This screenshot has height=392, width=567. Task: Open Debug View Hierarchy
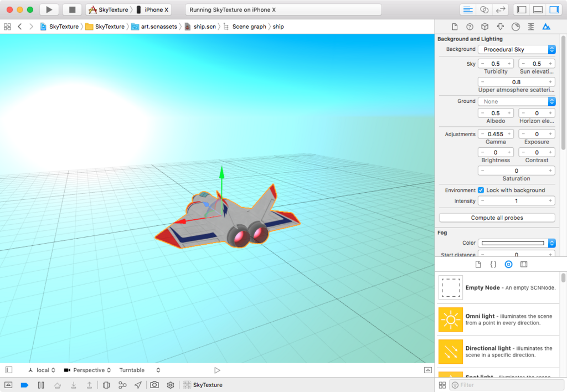(x=106, y=385)
